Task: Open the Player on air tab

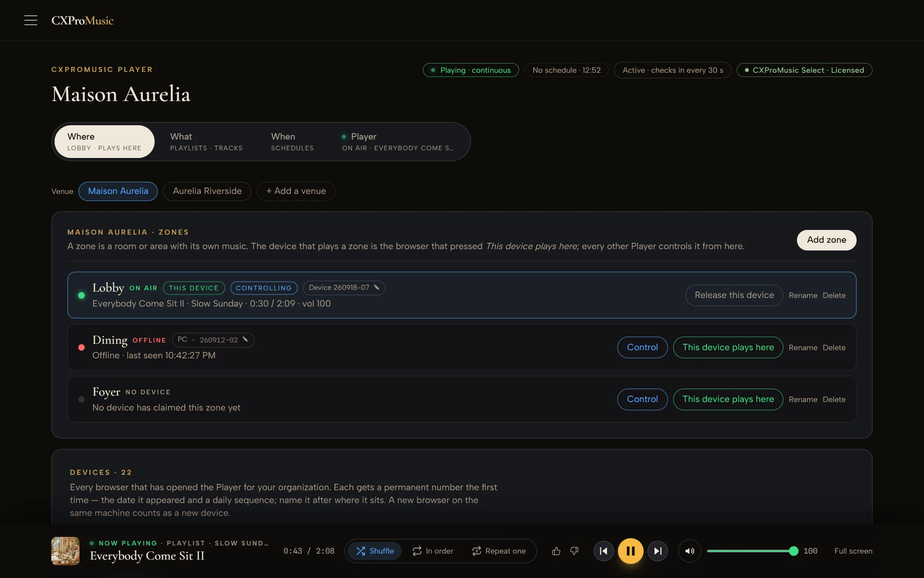Action: 398,142
